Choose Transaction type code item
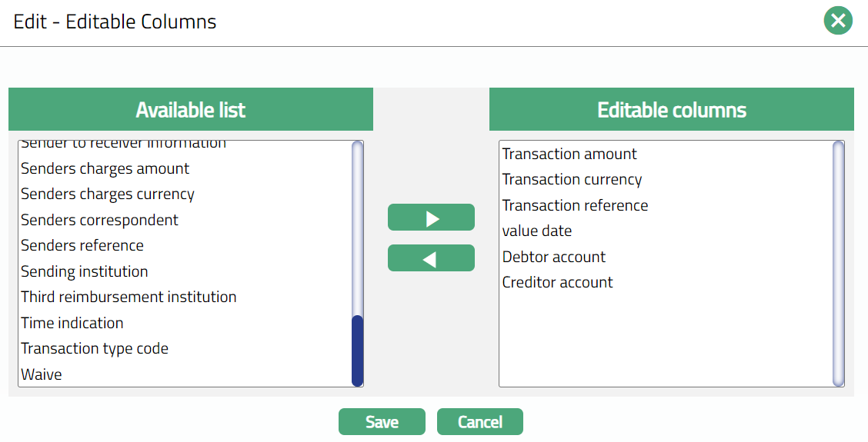 tap(95, 348)
